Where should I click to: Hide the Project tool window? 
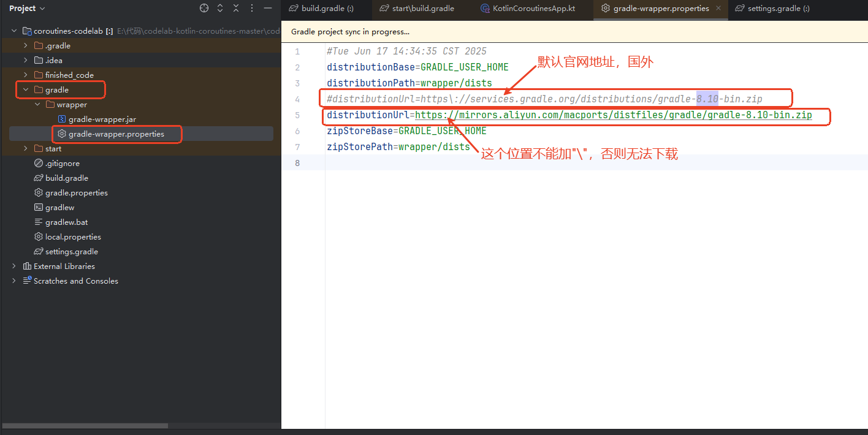click(x=268, y=8)
